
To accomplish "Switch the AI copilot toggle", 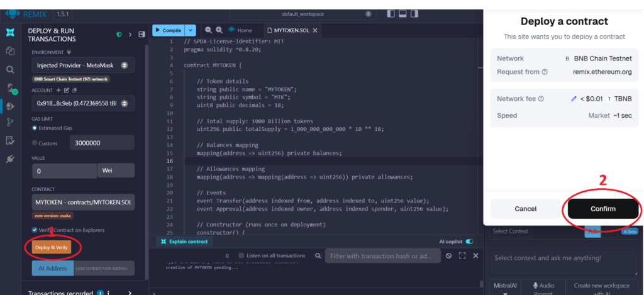I will point(469,242).
